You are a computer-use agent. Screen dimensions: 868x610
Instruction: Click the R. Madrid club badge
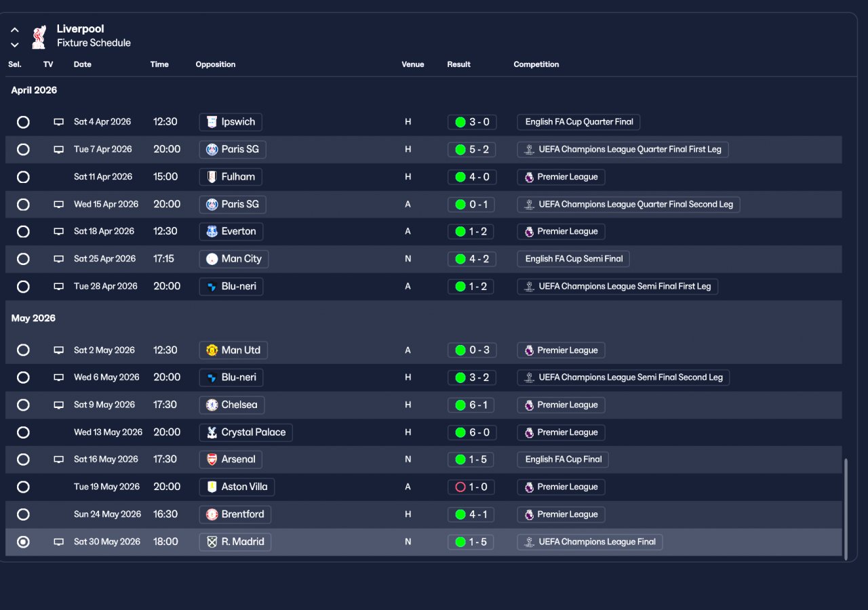212,542
